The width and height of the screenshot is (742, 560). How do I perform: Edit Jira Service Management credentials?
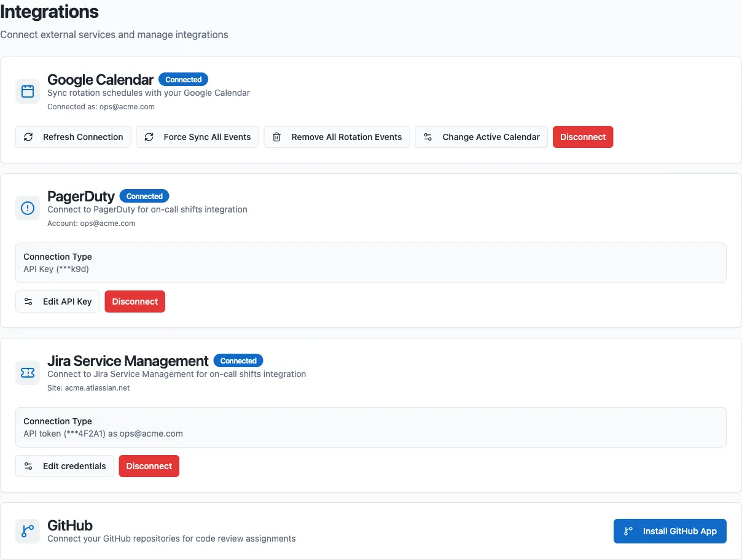[64, 466]
